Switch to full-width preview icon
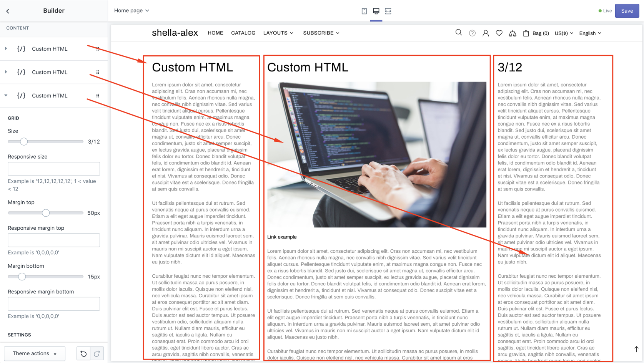This screenshot has height=363, width=644. [388, 11]
